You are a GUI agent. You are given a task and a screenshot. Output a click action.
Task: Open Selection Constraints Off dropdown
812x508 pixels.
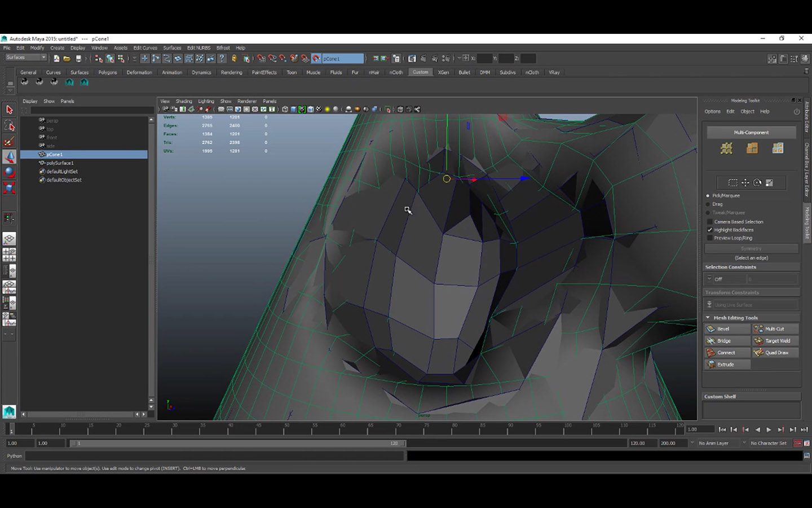[730, 279]
